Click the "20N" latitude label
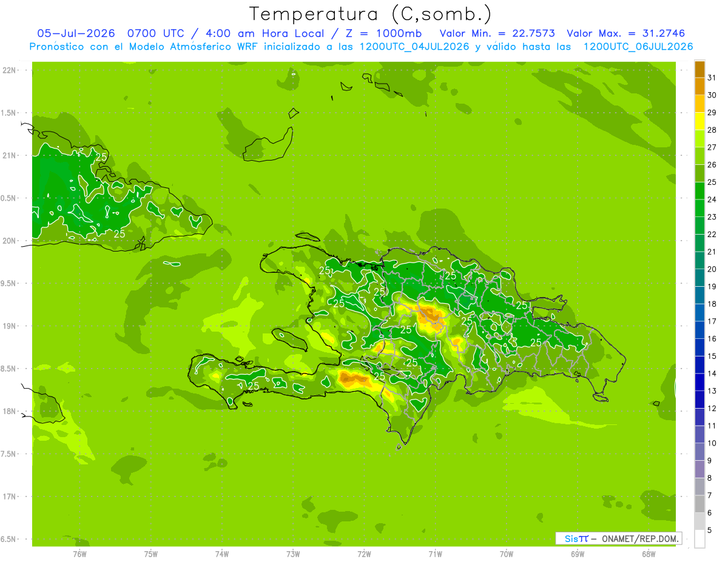 tap(9, 241)
